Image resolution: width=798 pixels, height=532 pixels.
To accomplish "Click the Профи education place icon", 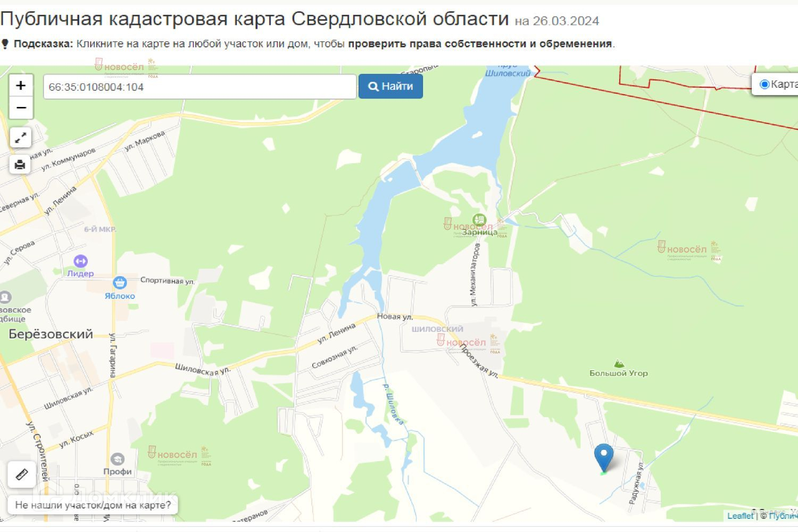I will (118, 459).
